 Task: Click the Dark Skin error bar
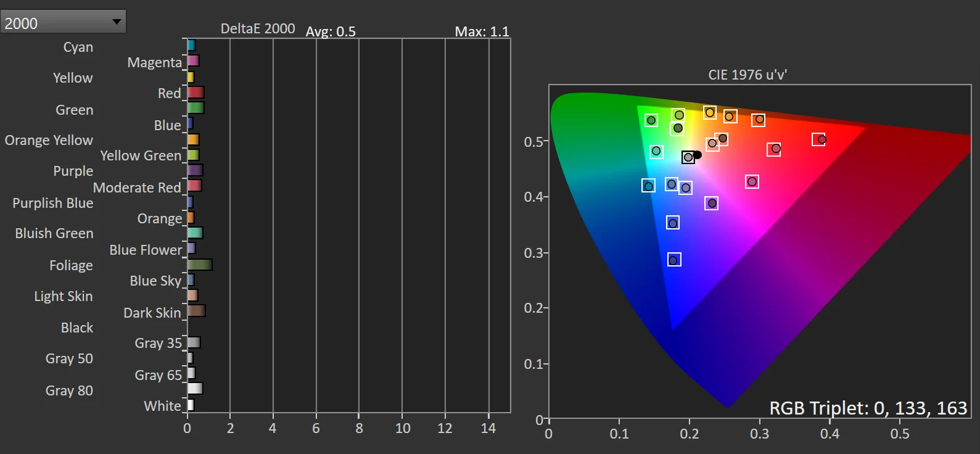click(196, 311)
